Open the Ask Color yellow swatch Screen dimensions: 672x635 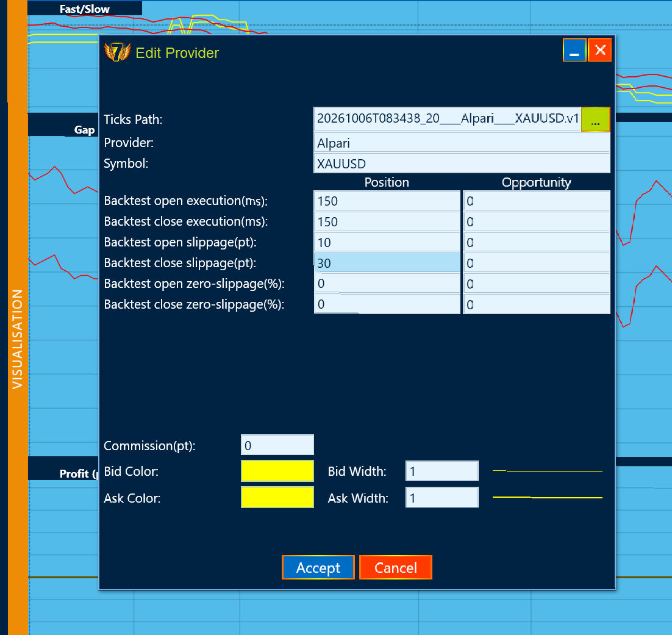pos(277,497)
